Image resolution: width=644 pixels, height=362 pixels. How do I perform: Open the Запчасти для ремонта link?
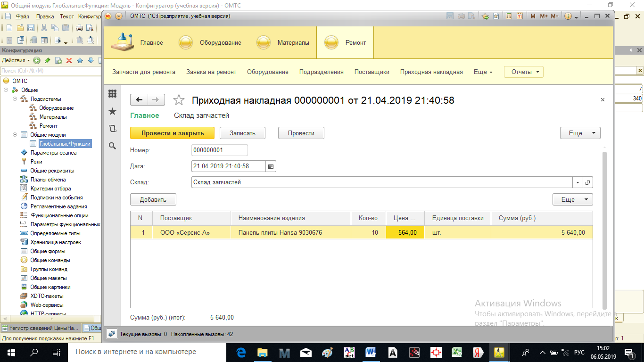(144, 72)
